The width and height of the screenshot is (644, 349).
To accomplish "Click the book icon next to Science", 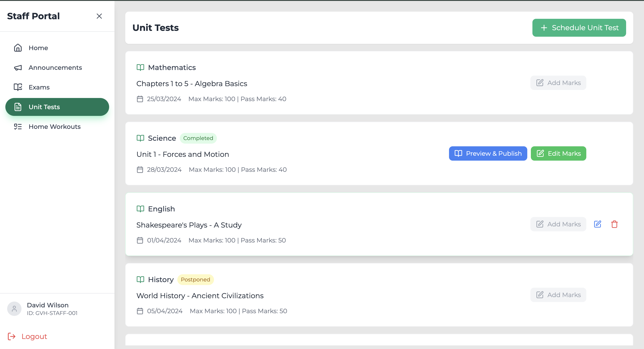I will (140, 138).
